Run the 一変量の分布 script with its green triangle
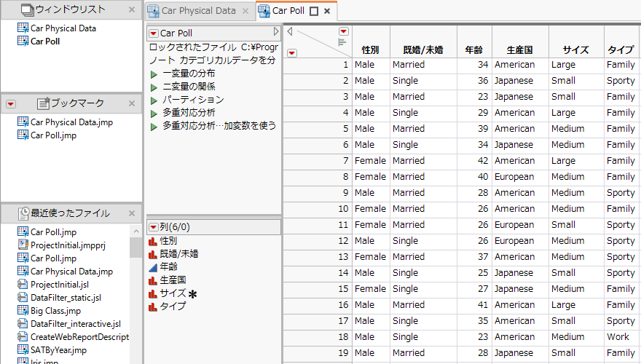Viewport: 641px width, 364px height. 154,74
